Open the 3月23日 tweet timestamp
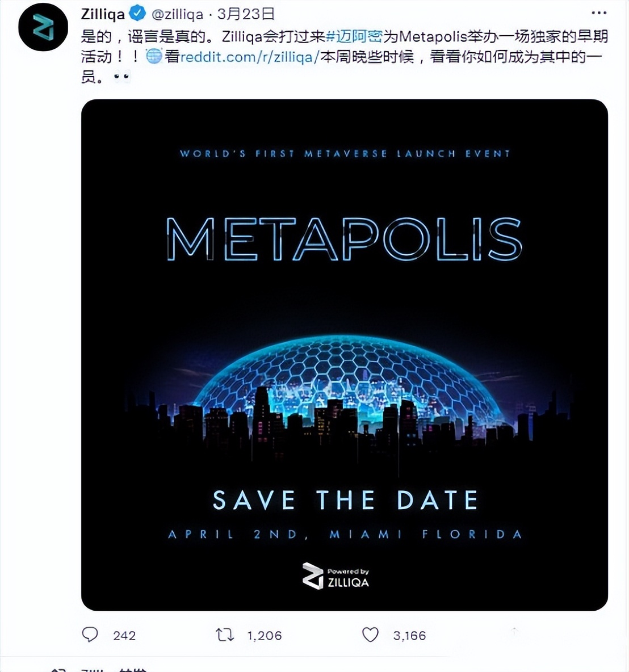This screenshot has width=629, height=672. (x=246, y=14)
